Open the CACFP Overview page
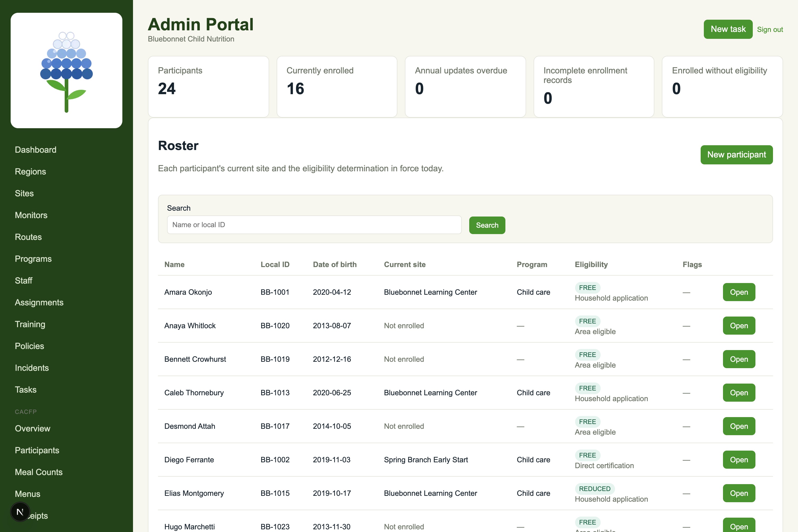Image resolution: width=798 pixels, height=532 pixels. click(32, 429)
